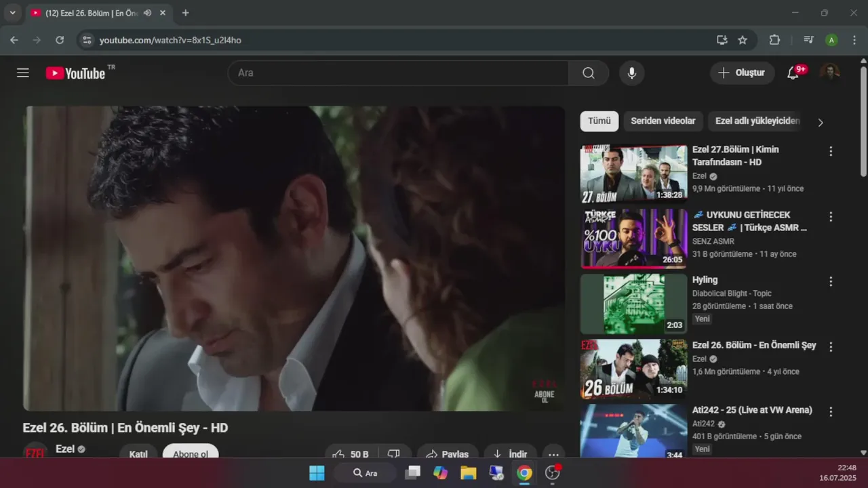Open the YouTube hamburger guide menu
Viewport: 868px width, 488px height.
23,73
